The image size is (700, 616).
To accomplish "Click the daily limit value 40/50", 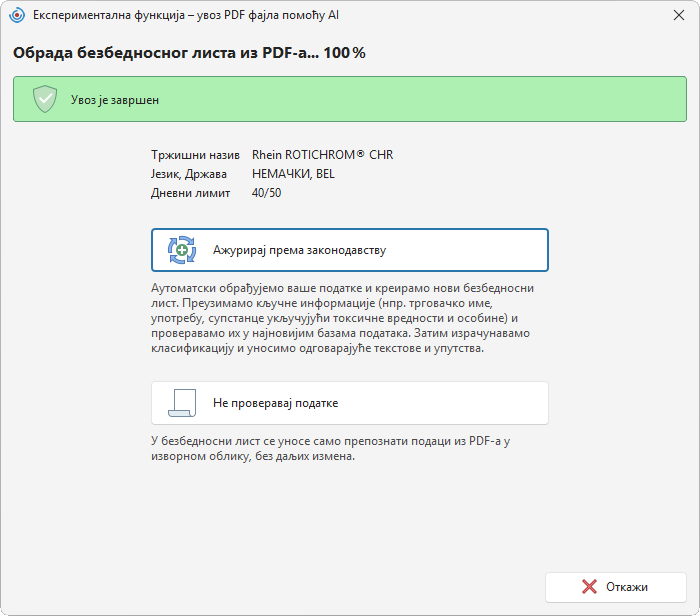I will tap(267, 193).
